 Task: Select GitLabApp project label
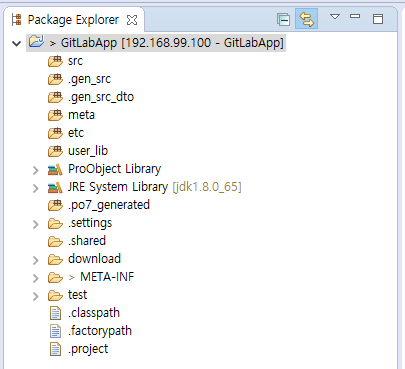(x=172, y=43)
